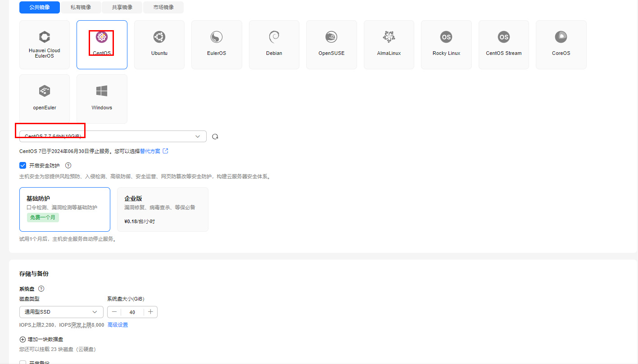Open the CentOS 7.7 64bit version dropdown

[113, 136]
